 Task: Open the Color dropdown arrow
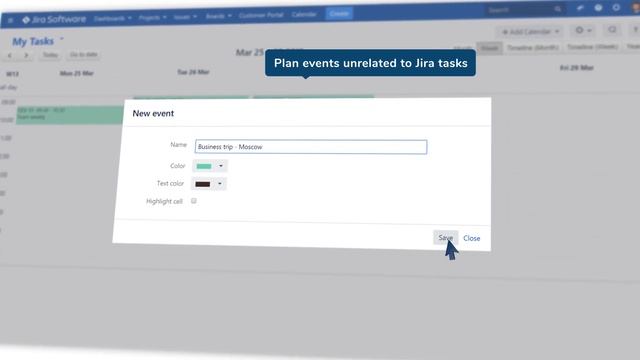tap(221, 166)
